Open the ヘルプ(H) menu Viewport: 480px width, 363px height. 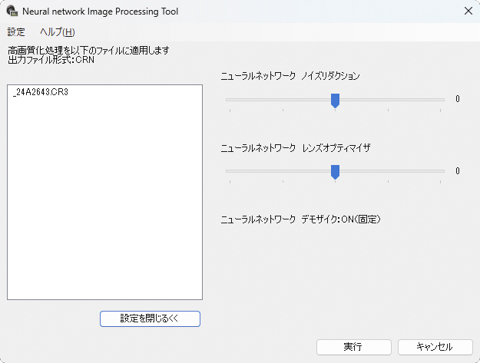click(57, 32)
